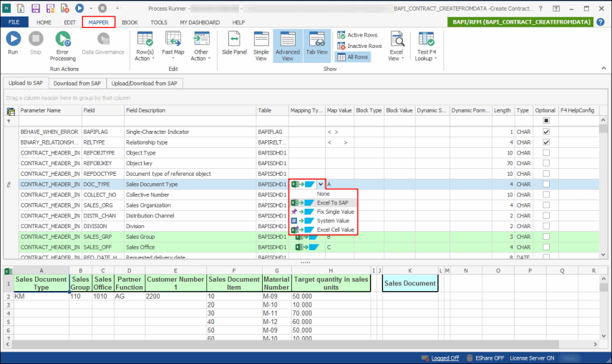Viewport: 612px width, 364px height.
Task: Check Optional box for REFDOCTYPE row
Action: click(546, 174)
